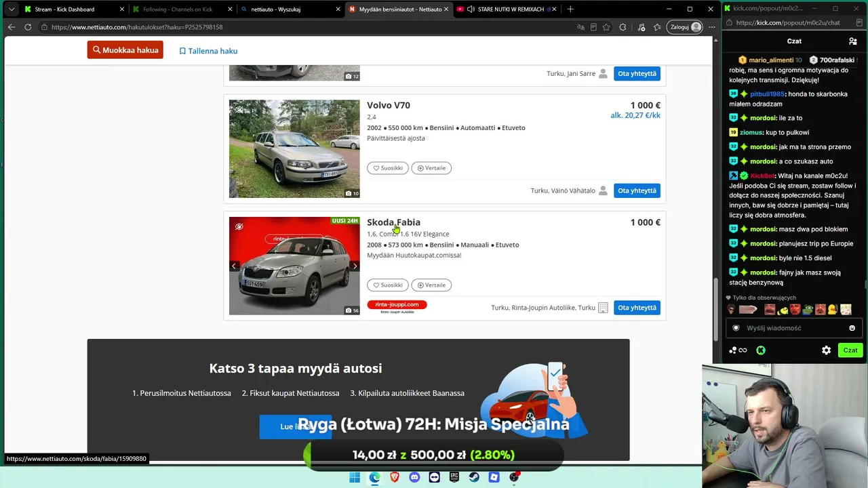Open Microsoft Edge from the taskbar
The image size is (868, 488).
tap(374, 478)
